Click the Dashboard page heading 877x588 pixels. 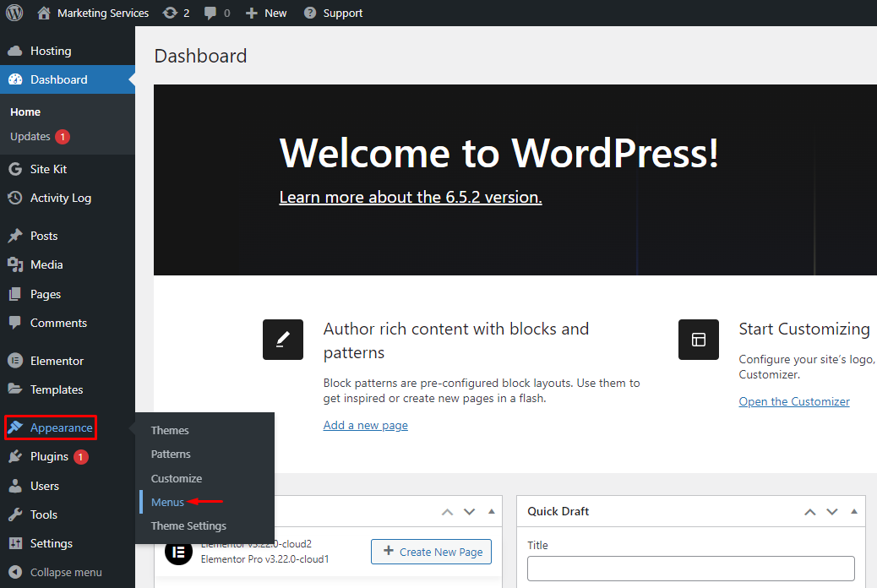pyautogui.click(x=200, y=56)
